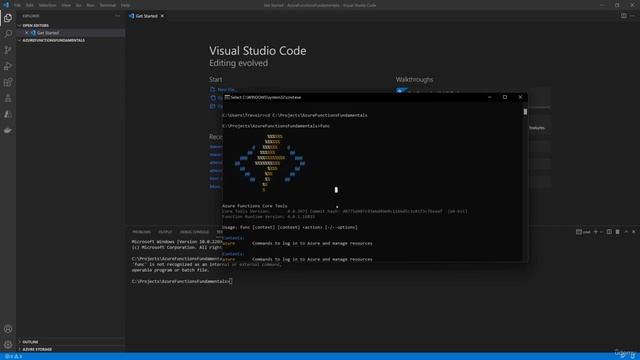This screenshot has height=360, width=640.
Task: Click the VS Code logo in title bar
Action: pos(6,5)
